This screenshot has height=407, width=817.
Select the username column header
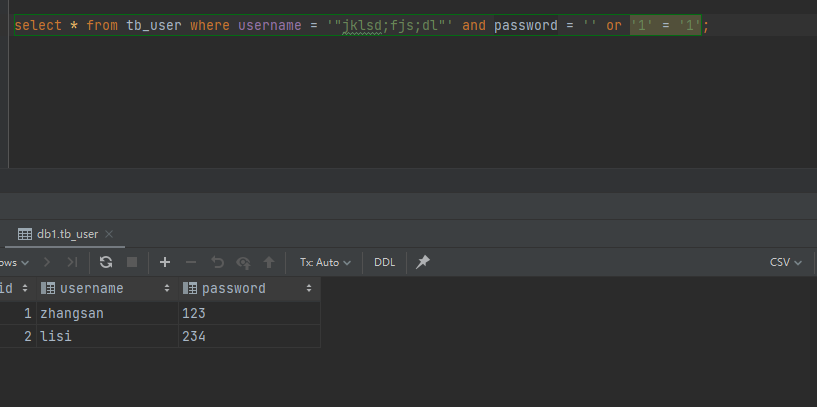click(x=107, y=288)
